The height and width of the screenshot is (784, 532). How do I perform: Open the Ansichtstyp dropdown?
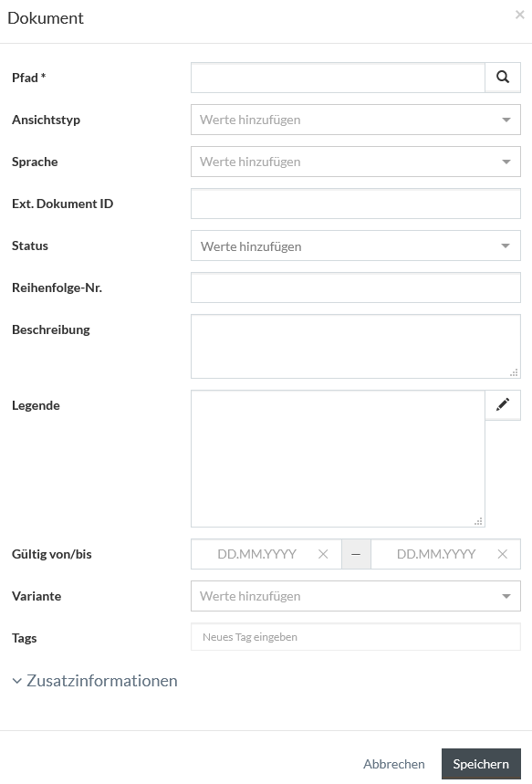[x=356, y=120]
